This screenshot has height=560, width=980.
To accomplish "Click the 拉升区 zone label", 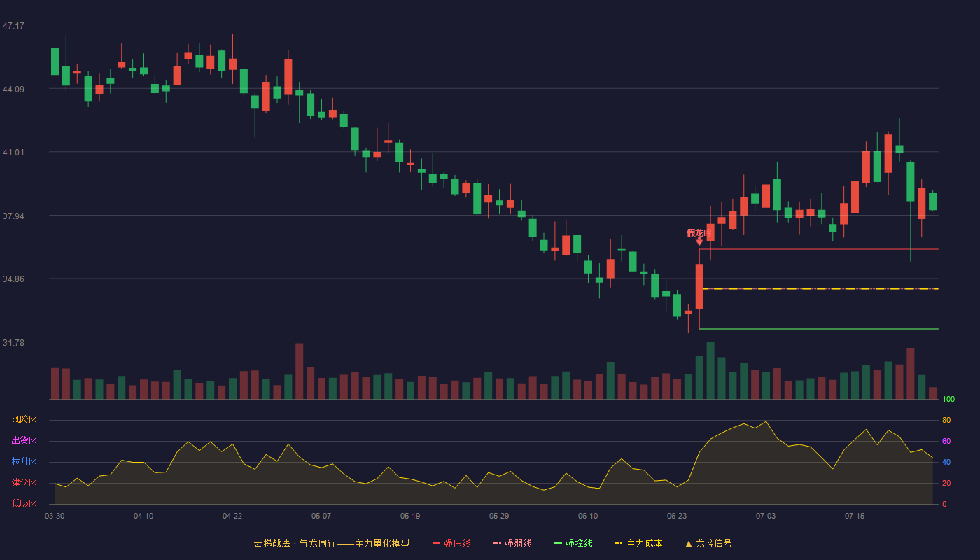I will click(24, 462).
